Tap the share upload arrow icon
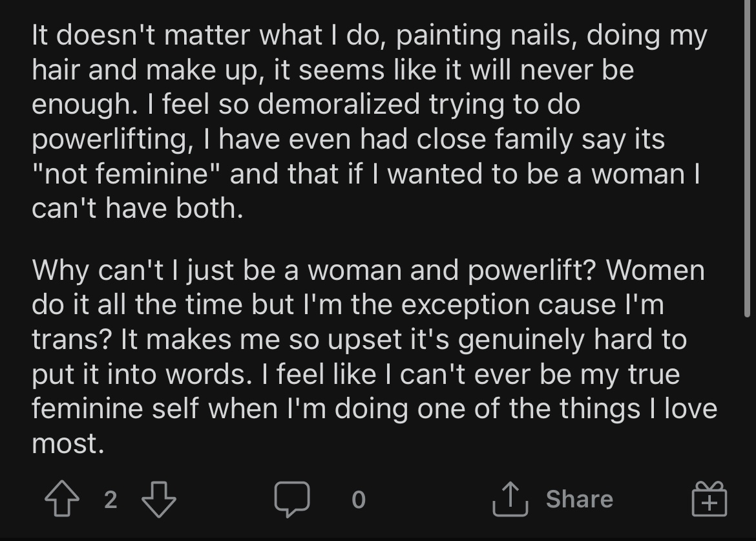The image size is (756, 541). coord(510,499)
